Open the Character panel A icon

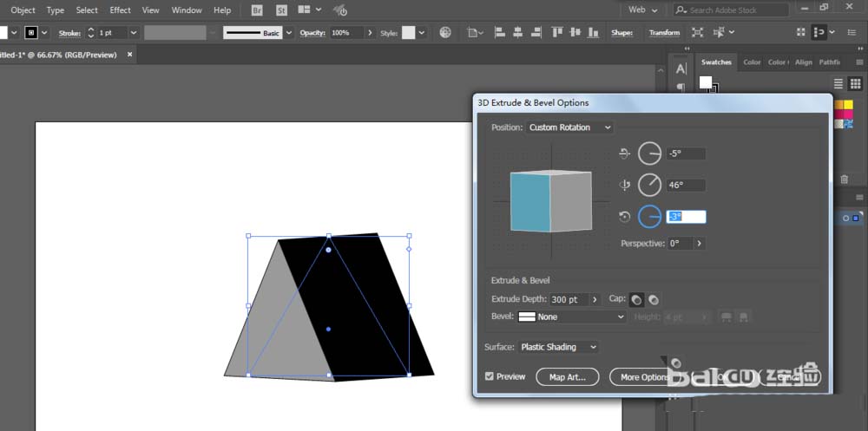[x=681, y=69]
